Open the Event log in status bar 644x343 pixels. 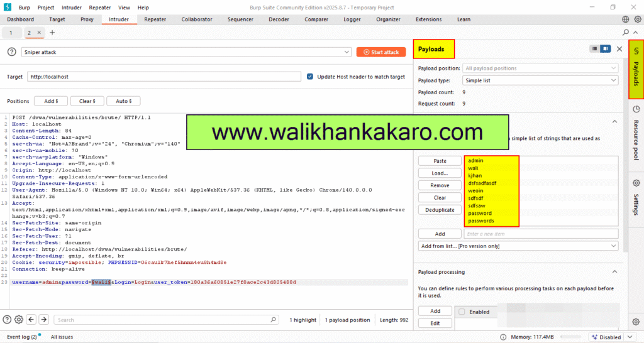click(22, 337)
